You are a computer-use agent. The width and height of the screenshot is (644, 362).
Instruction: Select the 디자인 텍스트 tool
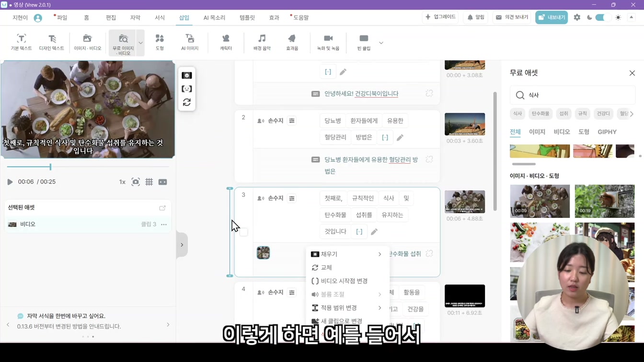tap(51, 43)
